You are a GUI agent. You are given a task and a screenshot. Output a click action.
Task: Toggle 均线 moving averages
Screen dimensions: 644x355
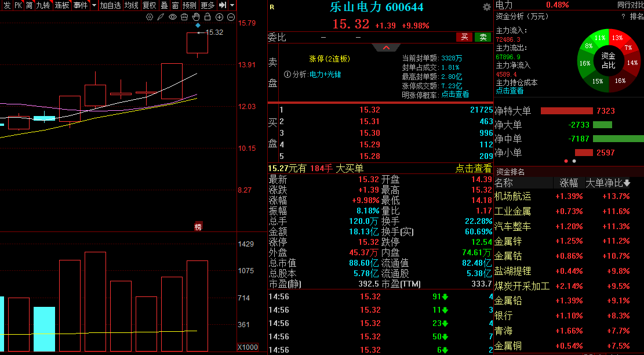(x=132, y=5)
